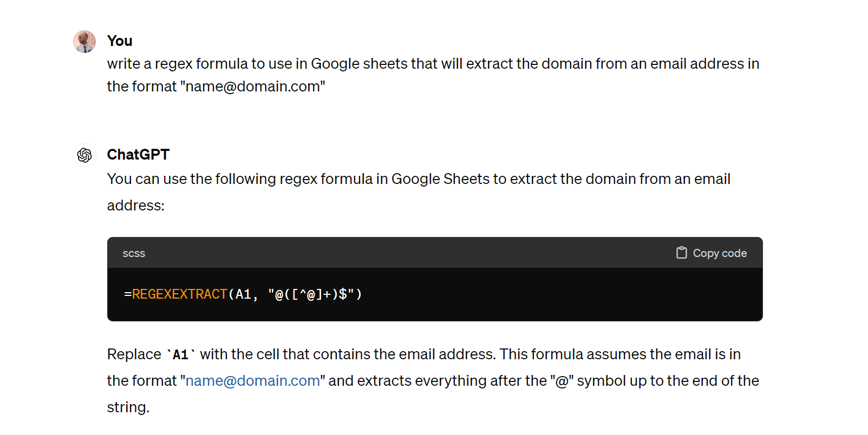The width and height of the screenshot is (868, 435).
Task: Click the user's prompt starting "write a regex"
Action: pos(379,64)
